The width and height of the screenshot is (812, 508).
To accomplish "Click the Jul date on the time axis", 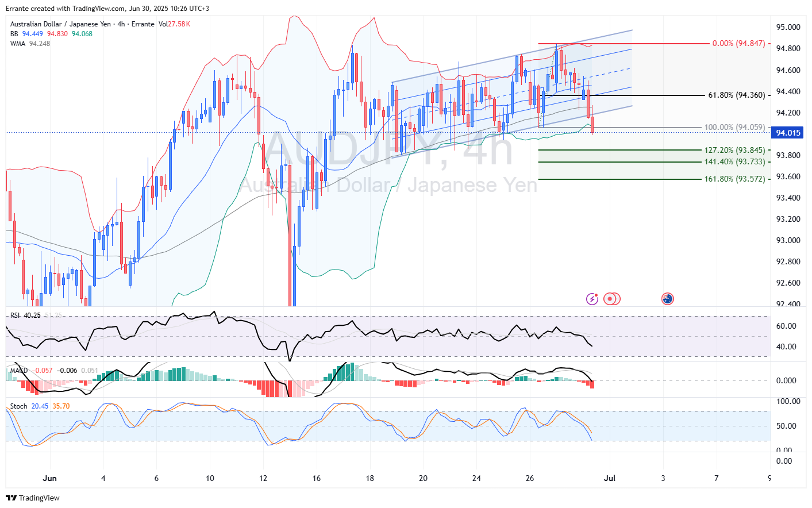I will tap(610, 478).
